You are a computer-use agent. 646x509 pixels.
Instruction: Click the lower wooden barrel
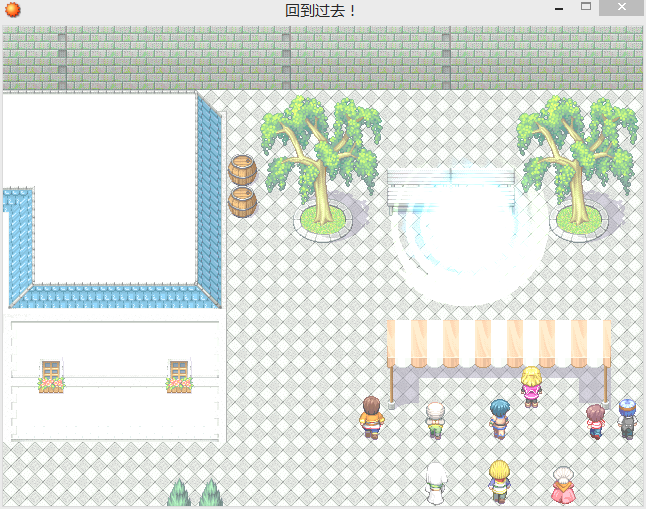(x=243, y=202)
